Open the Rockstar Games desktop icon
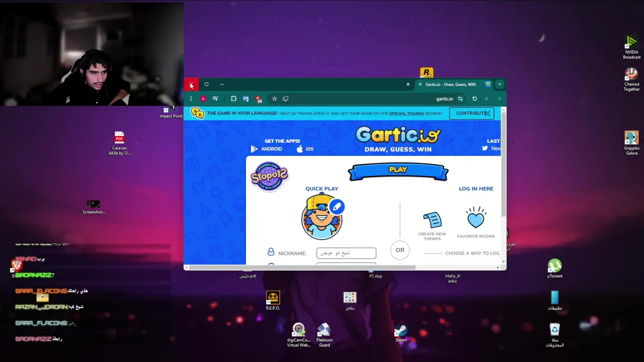 (x=426, y=73)
